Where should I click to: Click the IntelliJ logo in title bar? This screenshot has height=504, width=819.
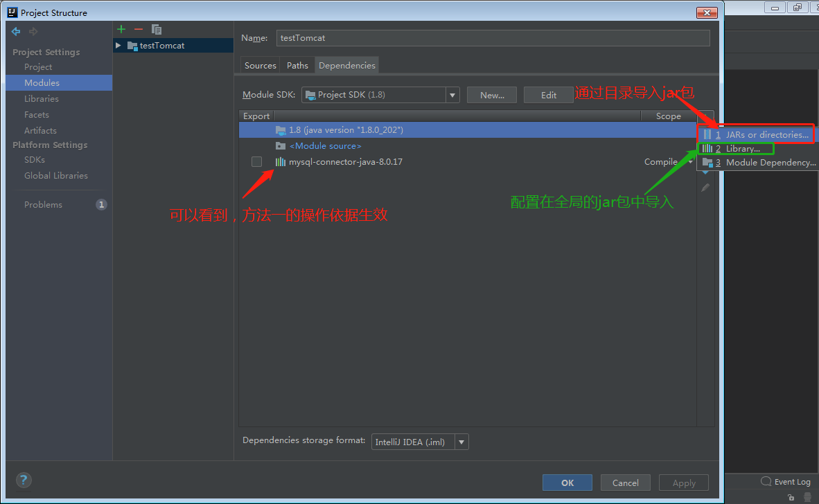click(12, 12)
